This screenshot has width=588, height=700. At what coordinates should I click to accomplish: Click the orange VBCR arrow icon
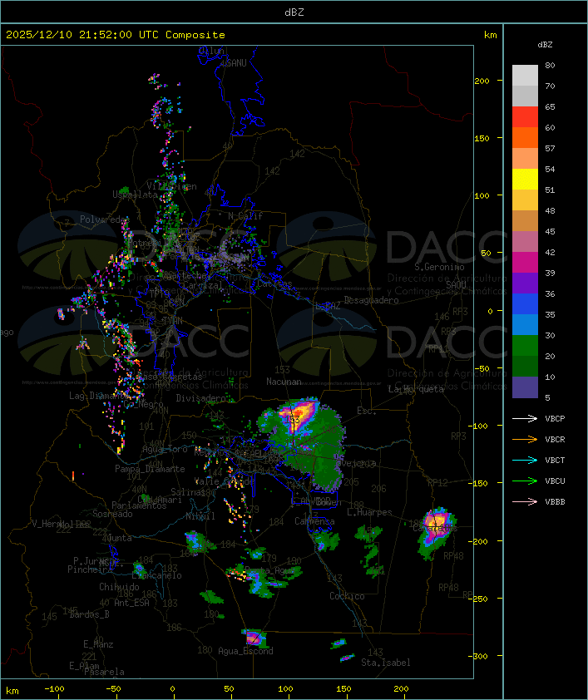click(525, 439)
